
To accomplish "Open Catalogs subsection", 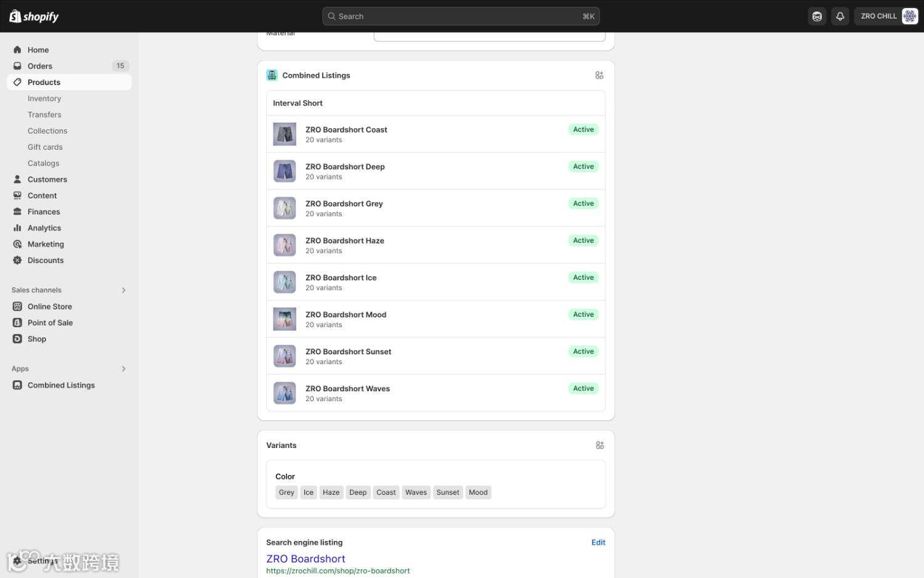I will [x=44, y=163].
